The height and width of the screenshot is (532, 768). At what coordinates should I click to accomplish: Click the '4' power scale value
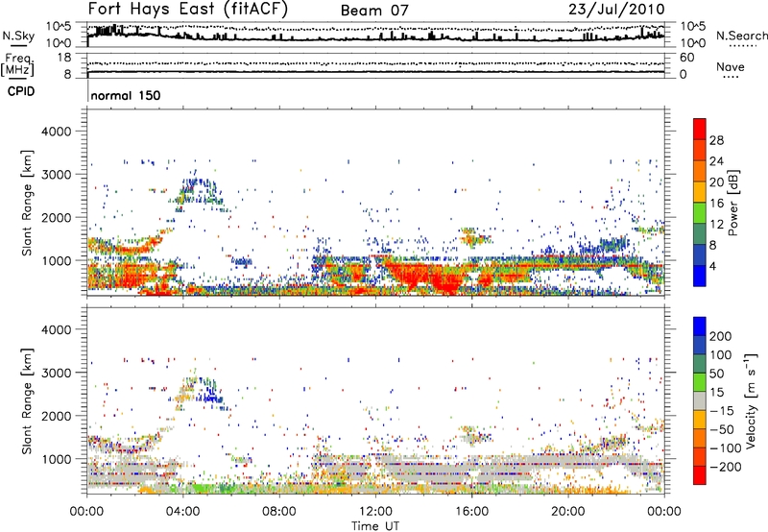click(713, 266)
